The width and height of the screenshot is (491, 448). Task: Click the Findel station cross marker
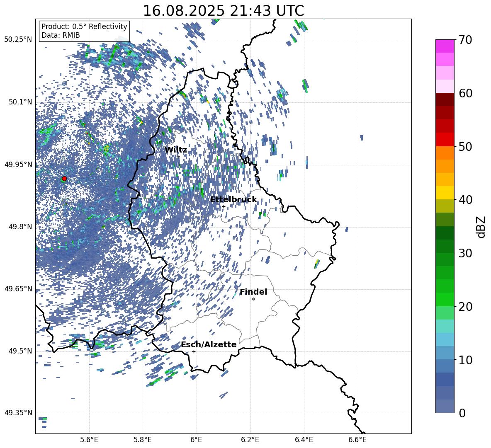pyautogui.click(x=253, y=299)
